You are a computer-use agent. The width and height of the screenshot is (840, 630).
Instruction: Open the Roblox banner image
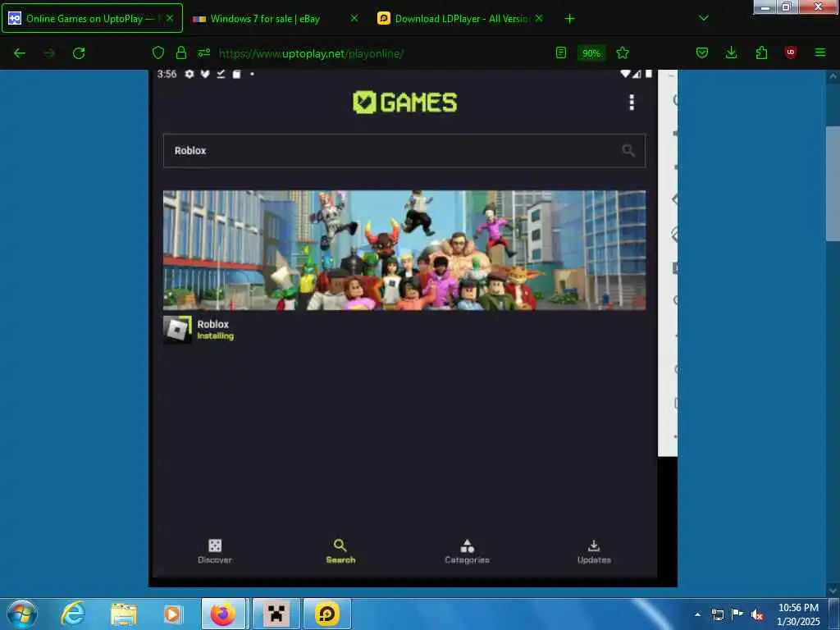404,250
